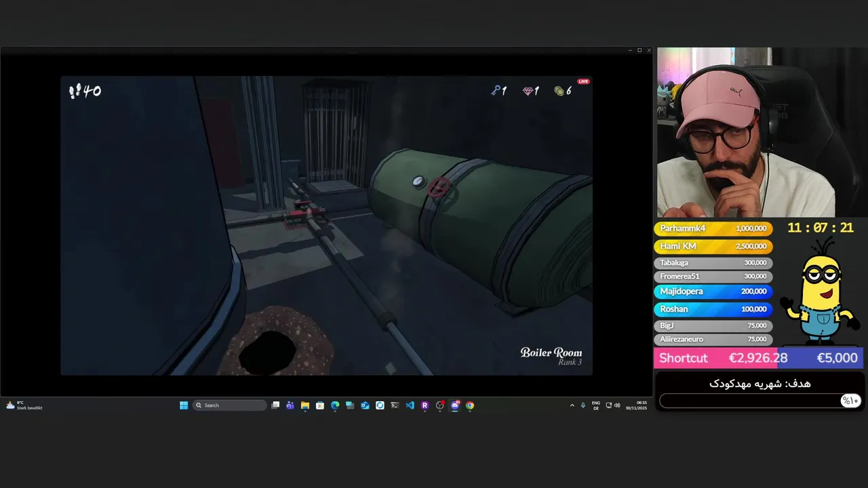Click the taskbar Search box
868x488 pixels.
[x=230, y=405]
